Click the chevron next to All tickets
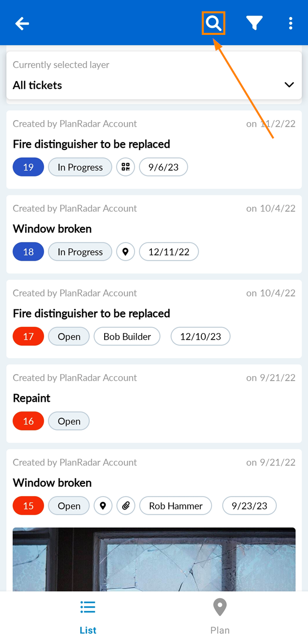 (289, 85)
